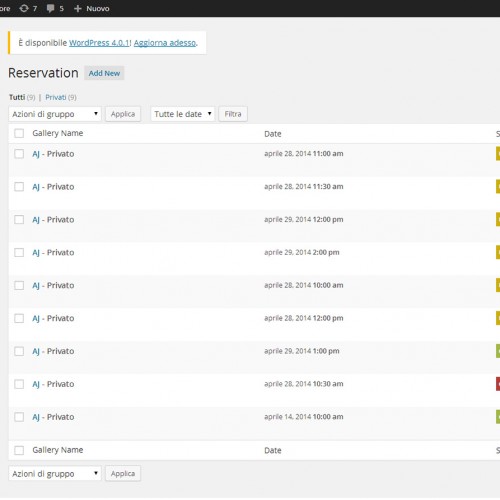Open bottom Azioni di gruppo dropdown
The width and height of the screenshot is (500, 500).
pos(55,474)
